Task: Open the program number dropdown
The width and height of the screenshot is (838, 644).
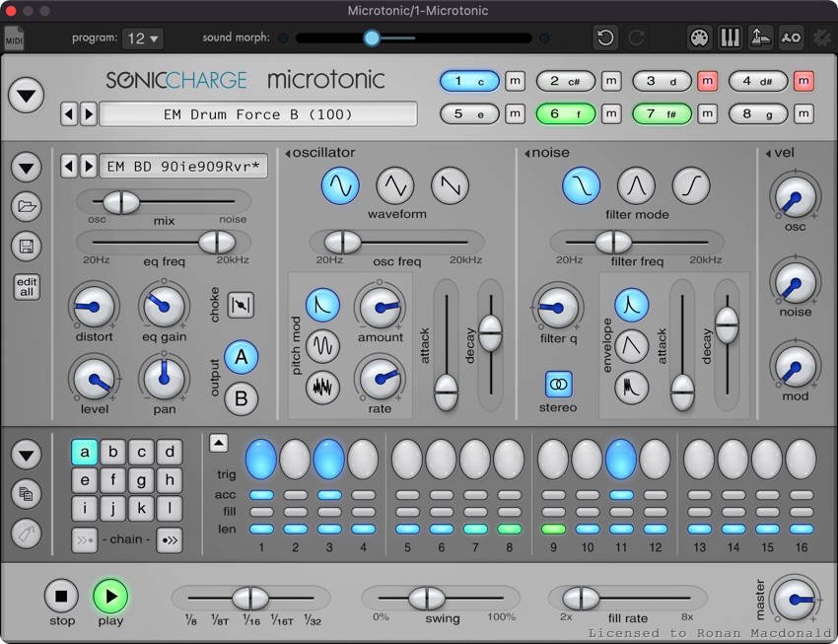Action: click(143, 38)
